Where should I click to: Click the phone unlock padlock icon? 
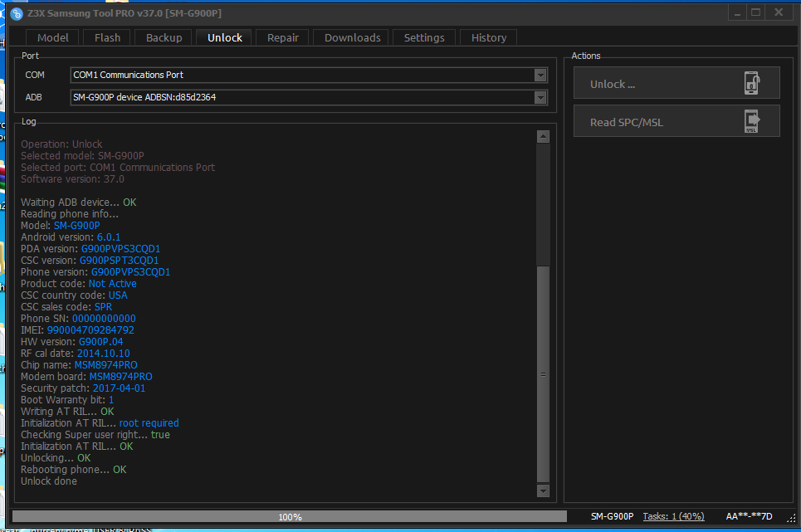point(751,83)
